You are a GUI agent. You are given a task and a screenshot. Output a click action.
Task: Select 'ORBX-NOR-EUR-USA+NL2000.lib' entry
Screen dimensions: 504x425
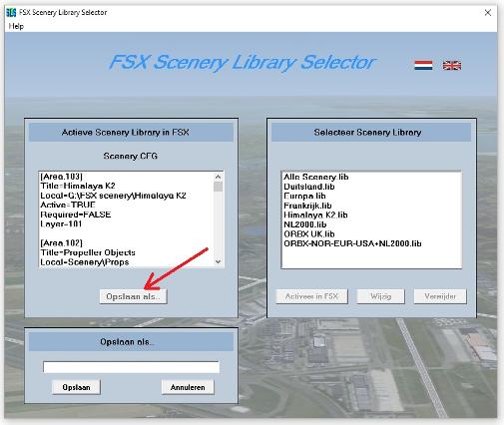[x=352, y=243]
